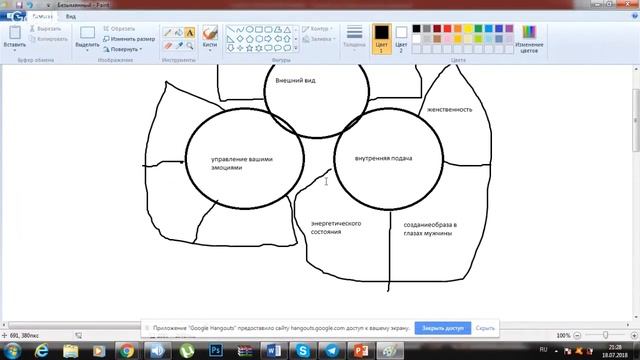Screen dimensions: 640x360
Task: Click Изменить размер resize button
Action: [129, 39]
